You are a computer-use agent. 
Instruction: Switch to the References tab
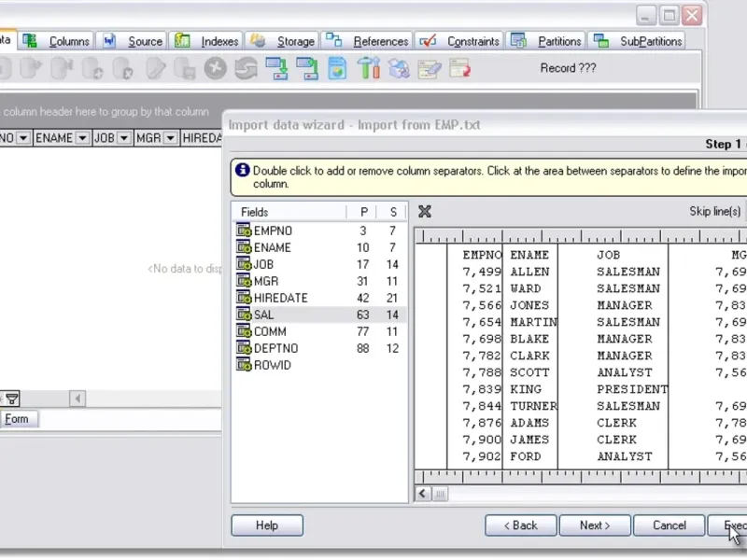tap(367, 41)
